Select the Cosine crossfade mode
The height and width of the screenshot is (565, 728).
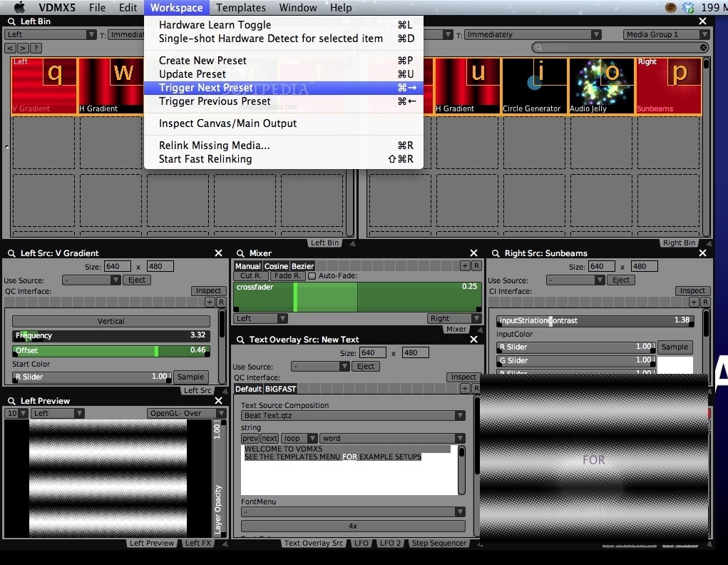click(276, 266)
